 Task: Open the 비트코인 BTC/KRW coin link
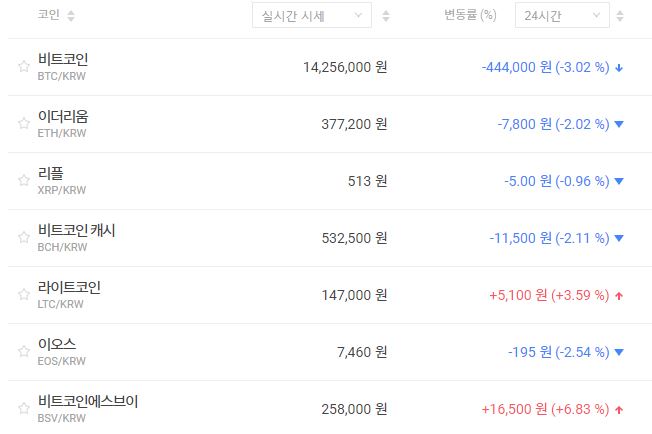[62, 60]
